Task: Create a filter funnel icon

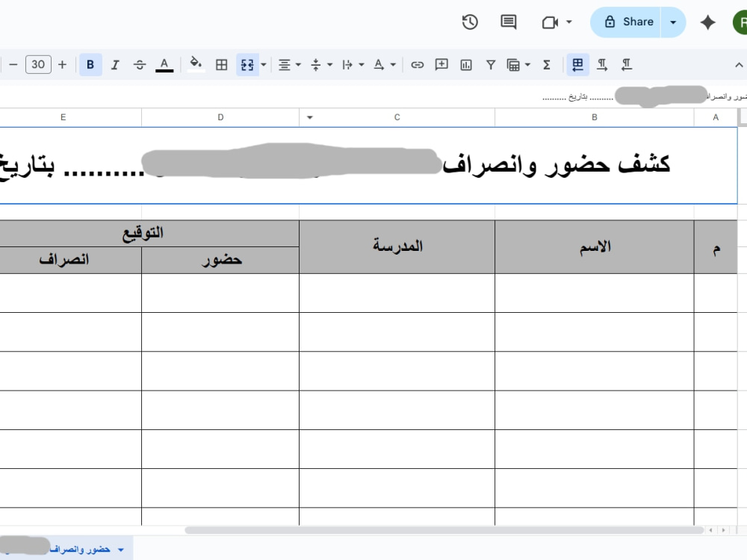Action: click(x=491, y=64)
